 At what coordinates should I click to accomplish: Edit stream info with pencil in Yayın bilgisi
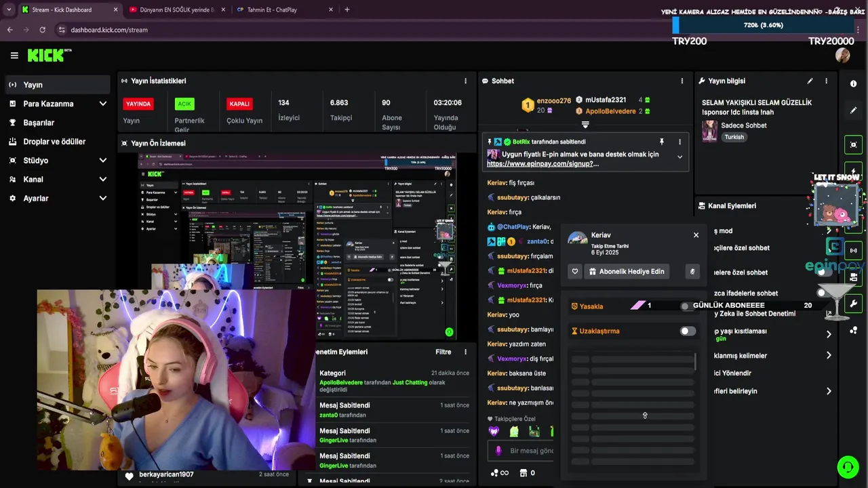click(810, 81)
